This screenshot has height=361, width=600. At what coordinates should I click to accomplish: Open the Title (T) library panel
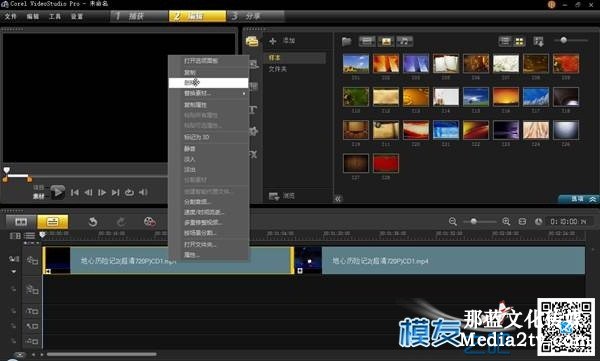click(253, 110)
